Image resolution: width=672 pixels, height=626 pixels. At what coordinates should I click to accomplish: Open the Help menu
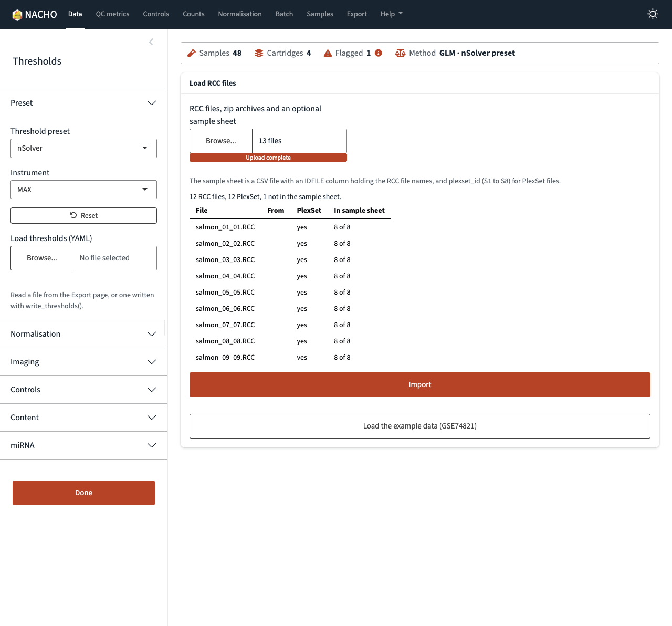point(391,14)
